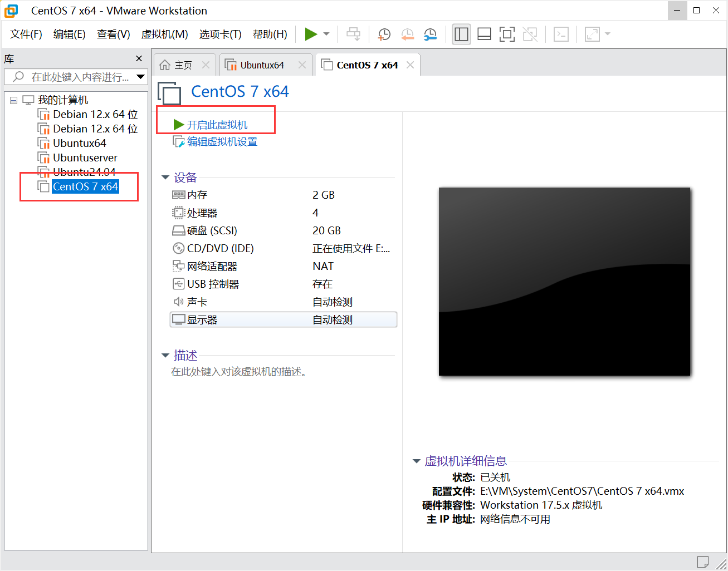Enter full screen mode icon
This screenshot has width=728, height=571.
click(507, 35)
